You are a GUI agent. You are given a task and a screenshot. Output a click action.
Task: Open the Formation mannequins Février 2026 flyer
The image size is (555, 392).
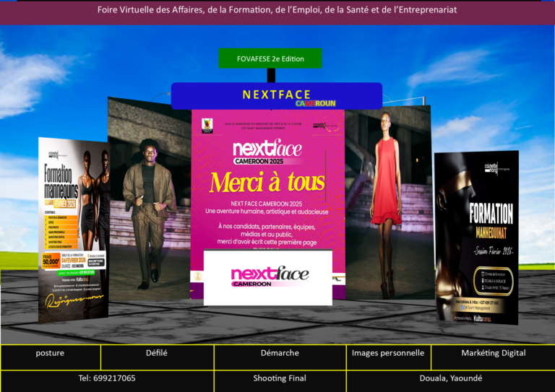pos(74,230)
